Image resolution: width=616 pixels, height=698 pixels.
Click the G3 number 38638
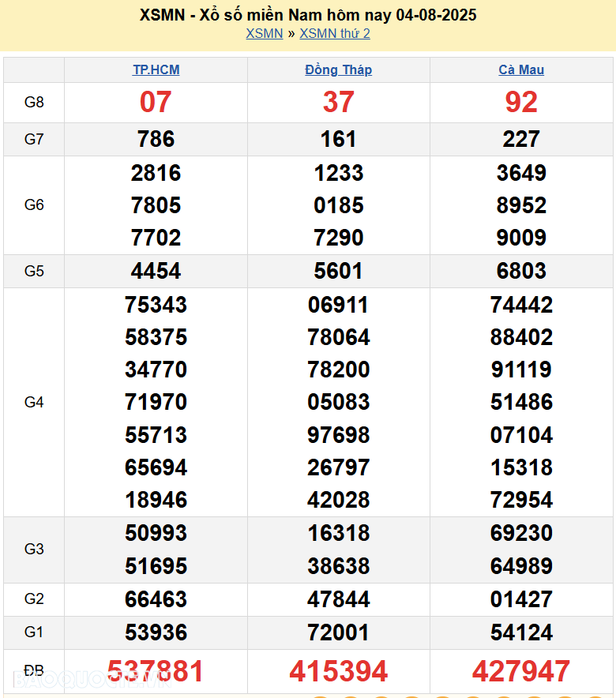pos(338,566)
